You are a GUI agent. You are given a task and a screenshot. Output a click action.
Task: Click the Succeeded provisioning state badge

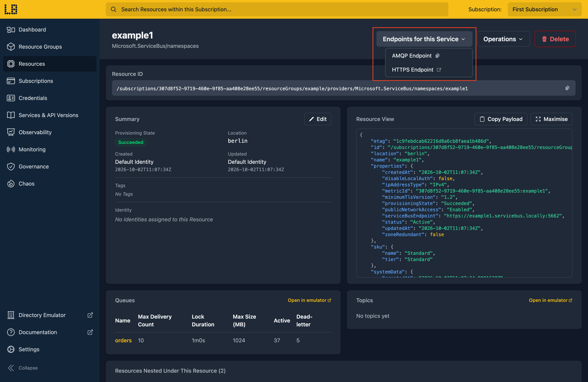tap(131, 142)
